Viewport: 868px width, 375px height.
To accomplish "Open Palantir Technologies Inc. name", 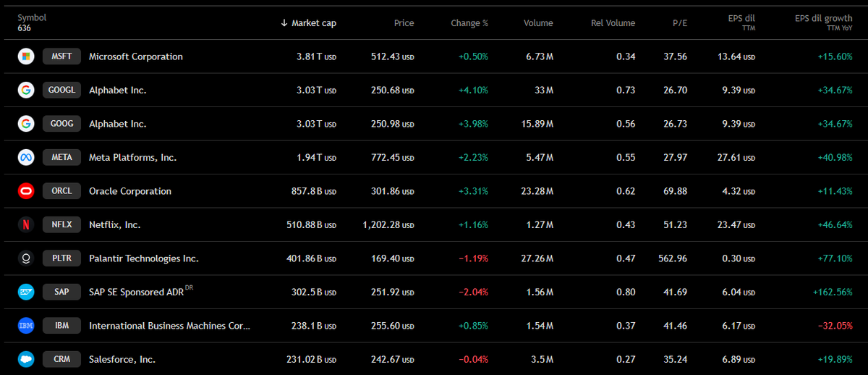I will tap(144, 258).
